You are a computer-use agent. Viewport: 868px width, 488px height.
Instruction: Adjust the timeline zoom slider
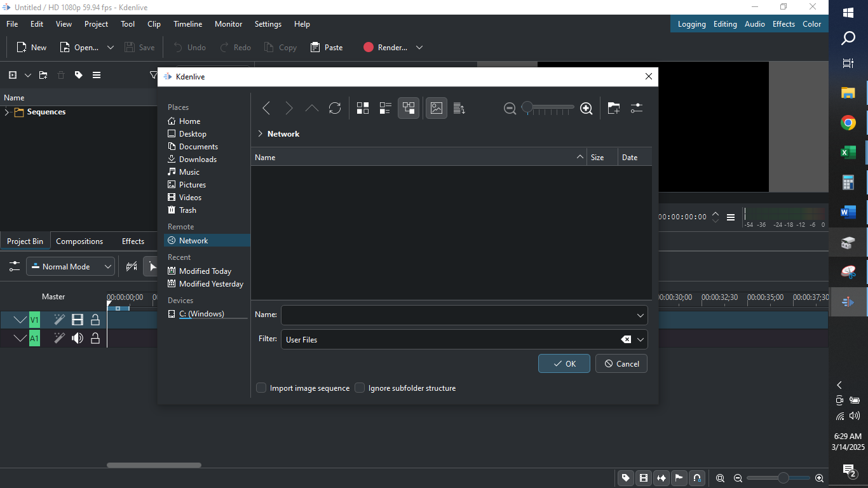tap(778, 478)
